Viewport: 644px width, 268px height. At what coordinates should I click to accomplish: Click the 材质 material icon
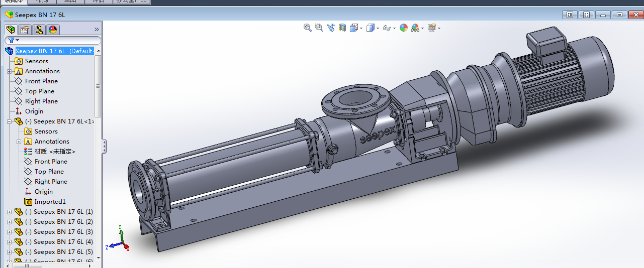coord(28,152)
